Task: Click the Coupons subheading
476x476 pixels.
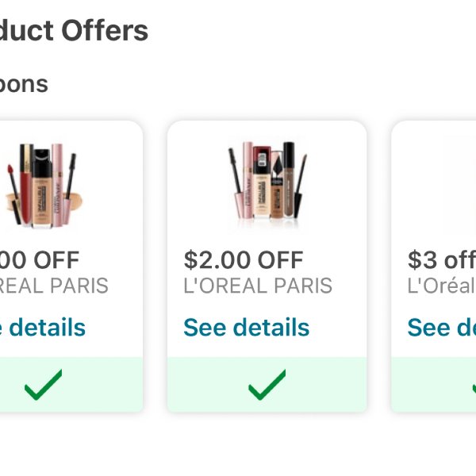Action: pyautogui.click(x=24, y=84)
